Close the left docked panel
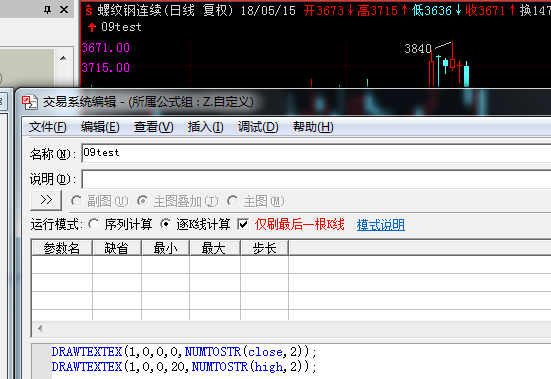This screenshot has width=551, height=379. click(x=64, y=9)
